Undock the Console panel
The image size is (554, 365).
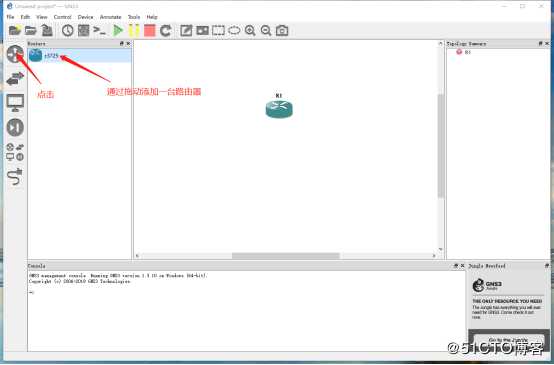point(456,265)
